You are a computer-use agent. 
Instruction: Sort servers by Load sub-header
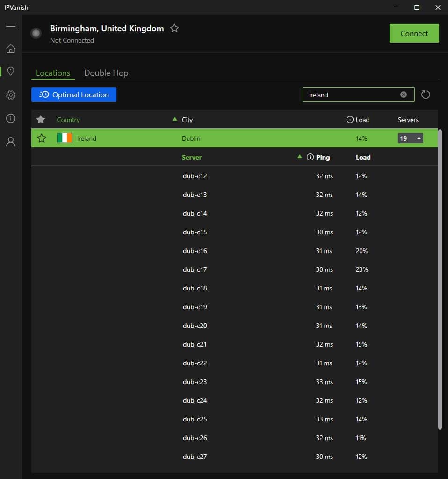coord(363,157)
